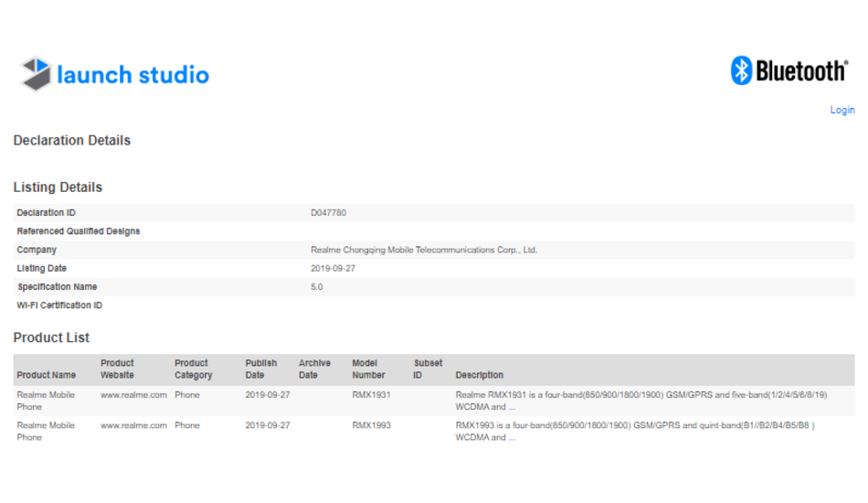Sort by Product Name column header
The image size is (868, 503).
[46, 375]
